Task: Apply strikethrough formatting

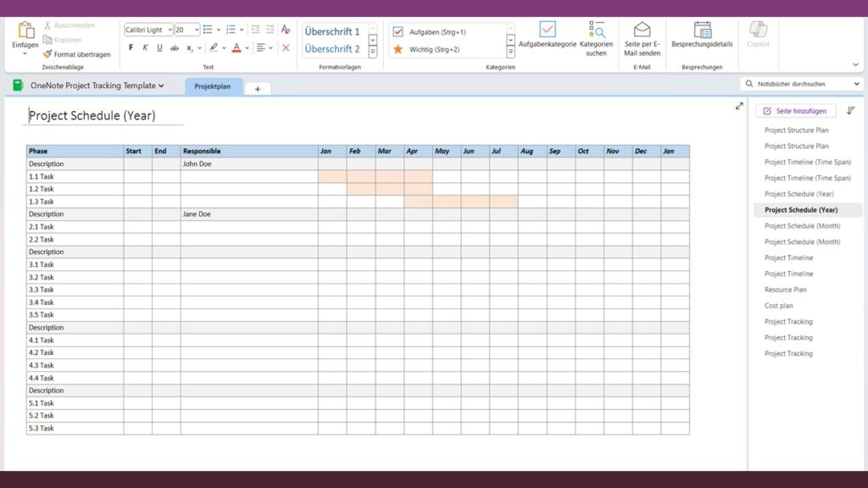Action: pyautogui.click(x=175, y=47)
